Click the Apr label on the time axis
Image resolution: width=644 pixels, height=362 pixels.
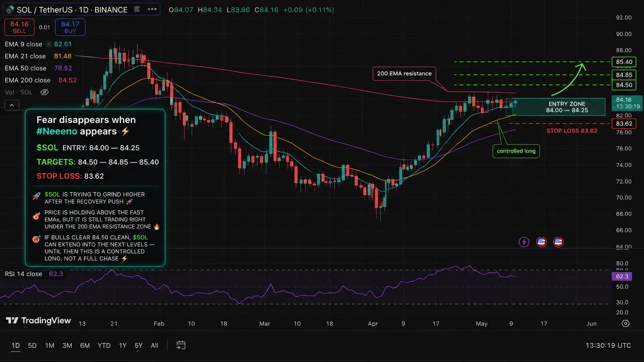click(373, 324)
